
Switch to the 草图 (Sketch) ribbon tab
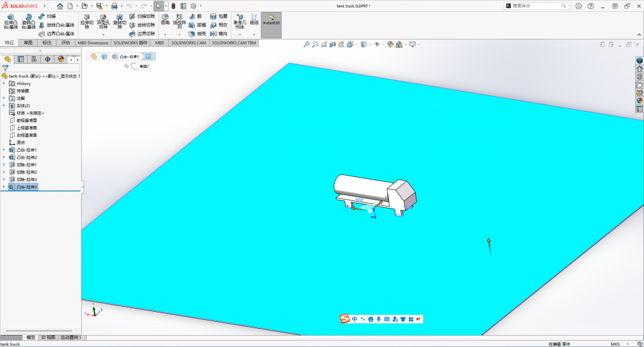pos(28,43)
